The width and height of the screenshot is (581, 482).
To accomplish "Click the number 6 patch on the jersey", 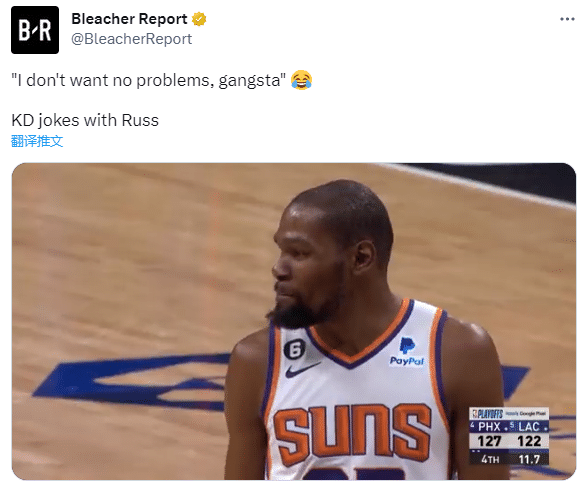I will (295, 349).
